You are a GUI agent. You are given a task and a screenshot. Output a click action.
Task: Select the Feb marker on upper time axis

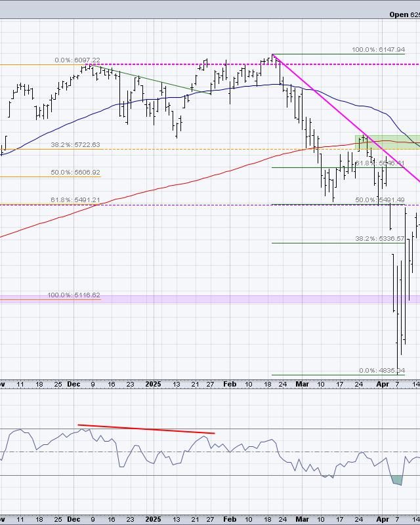pyautogui.click(x=230, y=385)
